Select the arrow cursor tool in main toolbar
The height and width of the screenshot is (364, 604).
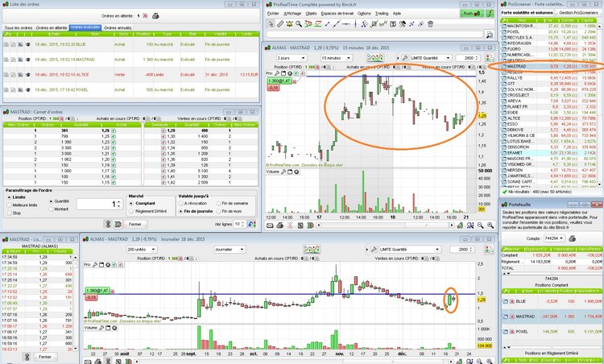click(271, 24)
